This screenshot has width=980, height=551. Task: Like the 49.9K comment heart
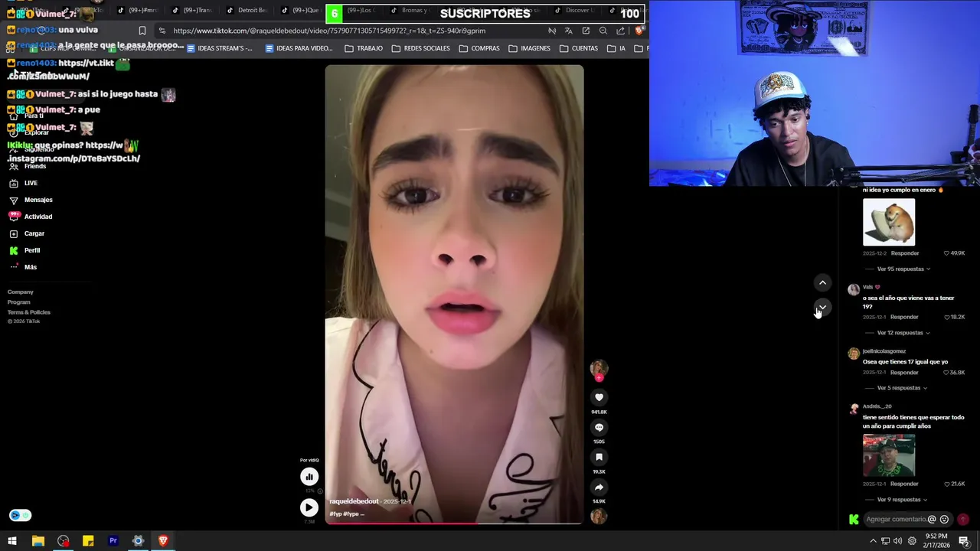(x=946, y=253)
